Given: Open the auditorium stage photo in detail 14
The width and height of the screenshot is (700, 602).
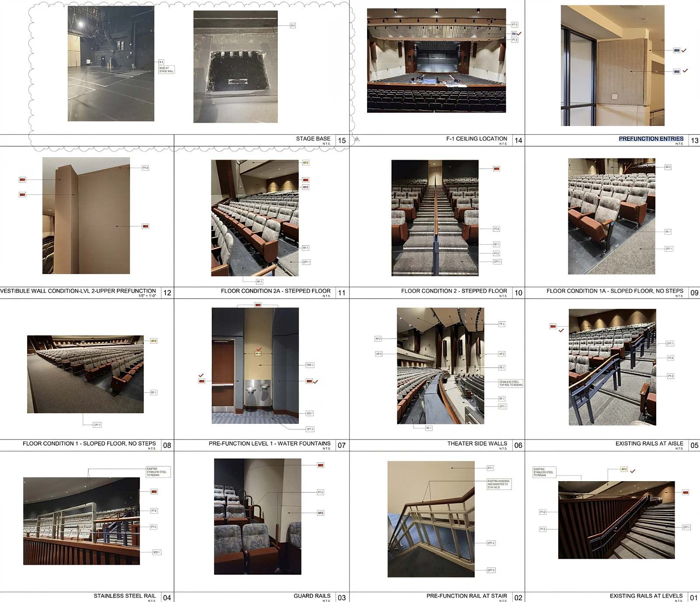Looking at the screenshot, I should coord(437,60).
